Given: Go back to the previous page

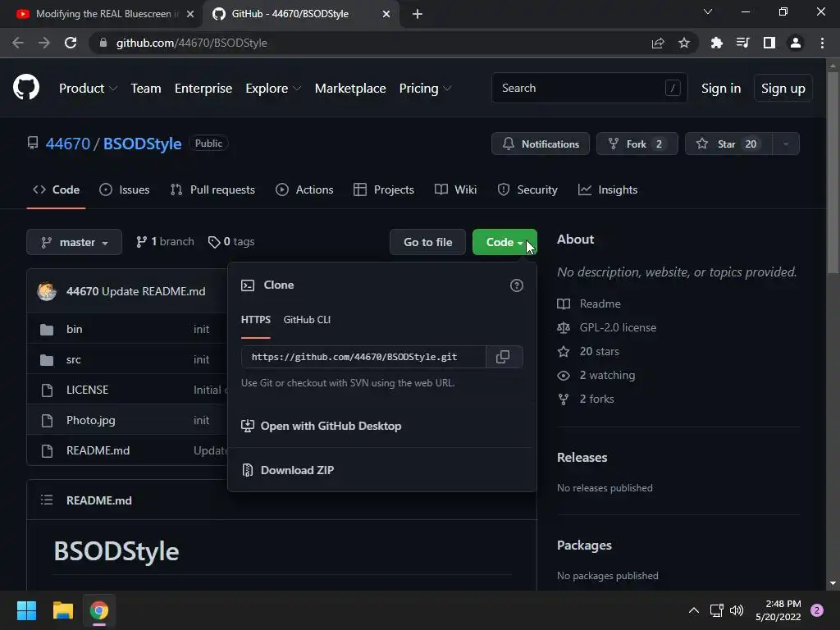Looking at the screenshot, I should click(x=18, y=43).
